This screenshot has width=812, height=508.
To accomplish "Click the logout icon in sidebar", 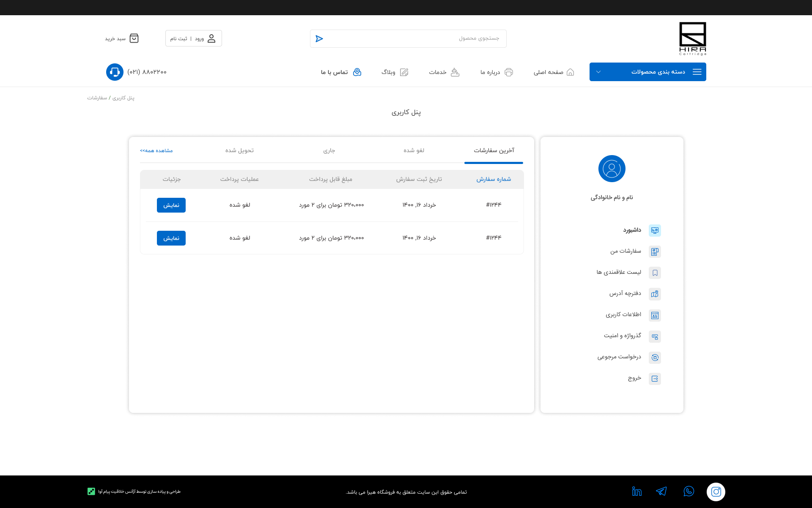I will (x=655, y=379).
